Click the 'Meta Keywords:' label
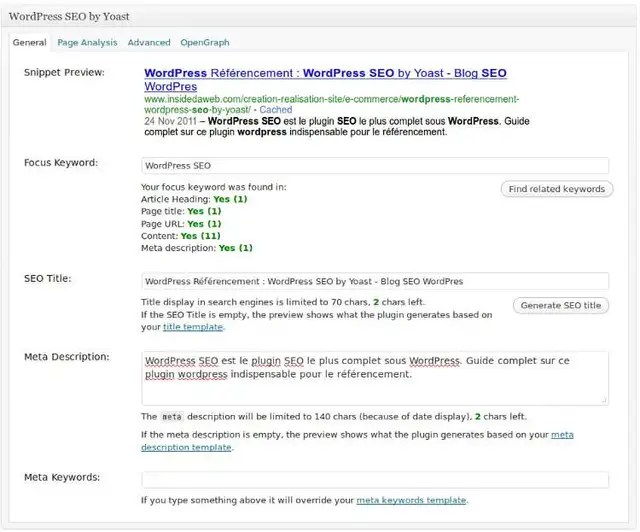Viewport: 640px width, 532px height. (x=62, y=477)
